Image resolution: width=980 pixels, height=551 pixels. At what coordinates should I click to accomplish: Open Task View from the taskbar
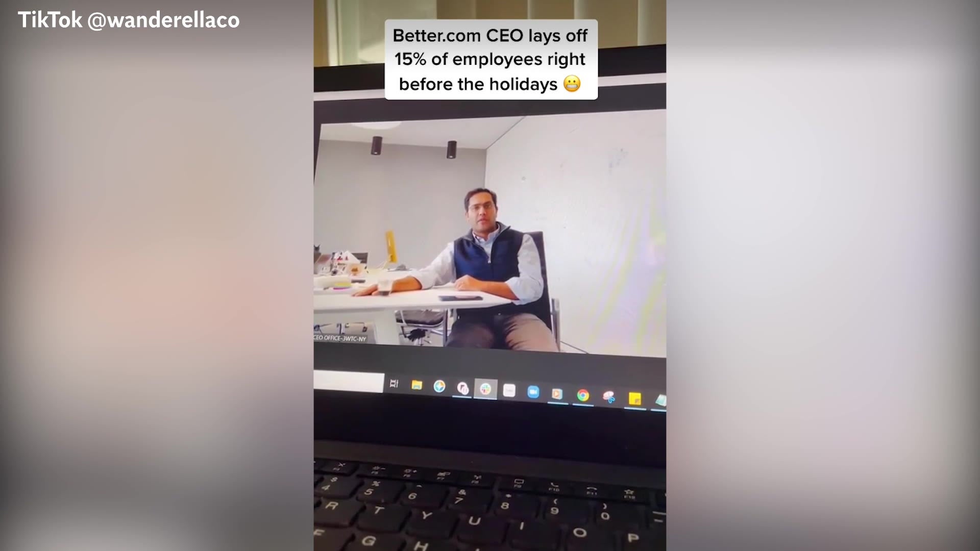(394, 383)
